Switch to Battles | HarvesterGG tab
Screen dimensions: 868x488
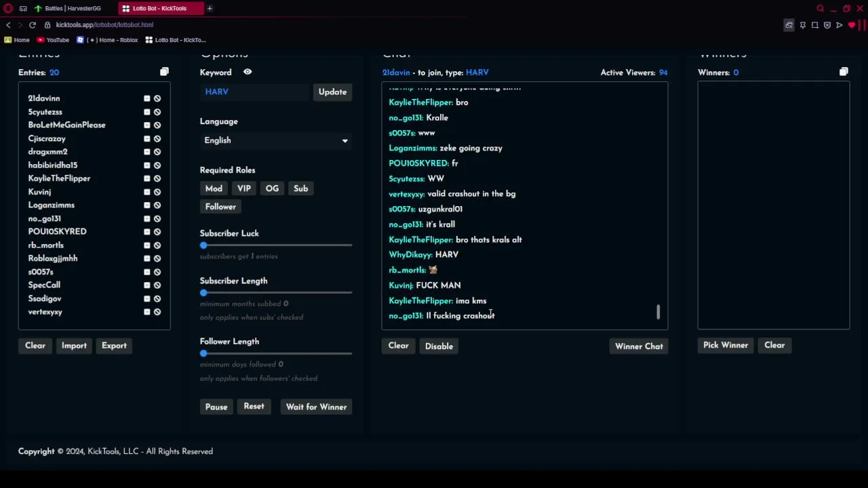point(73,8)
